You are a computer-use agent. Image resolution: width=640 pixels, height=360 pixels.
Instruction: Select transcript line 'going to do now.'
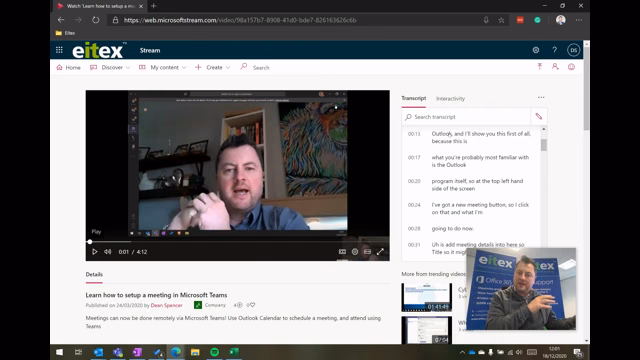pos(453,229)
